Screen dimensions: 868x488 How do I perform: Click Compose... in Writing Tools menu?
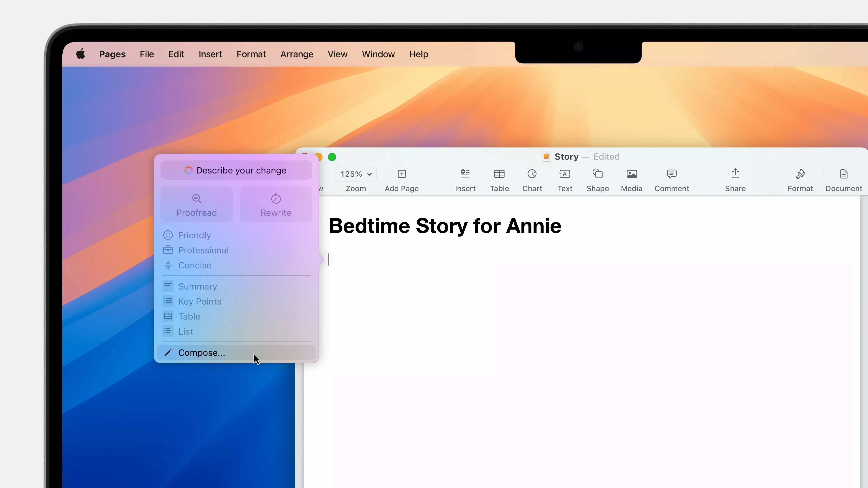[236, 353]
